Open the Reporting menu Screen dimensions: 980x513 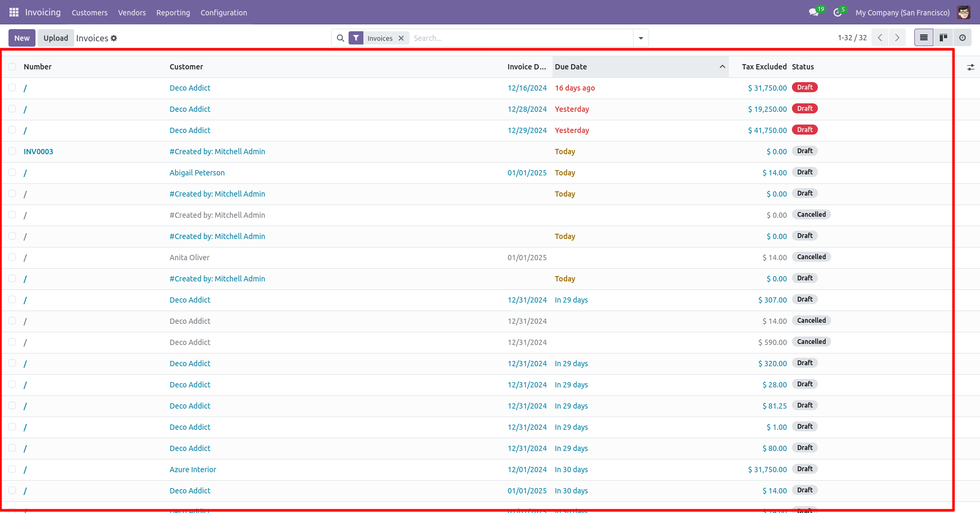pos(173,13)
